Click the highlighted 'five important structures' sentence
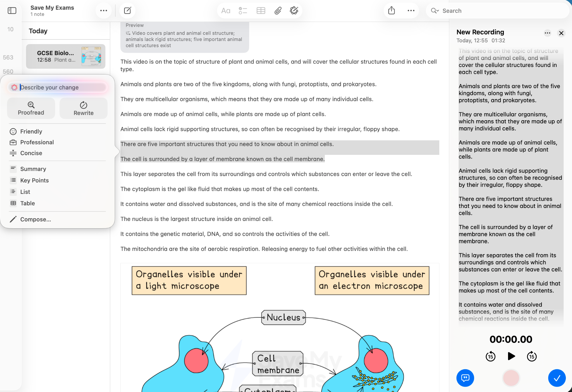This screenshot has width=572, height=392. [227, 144]
